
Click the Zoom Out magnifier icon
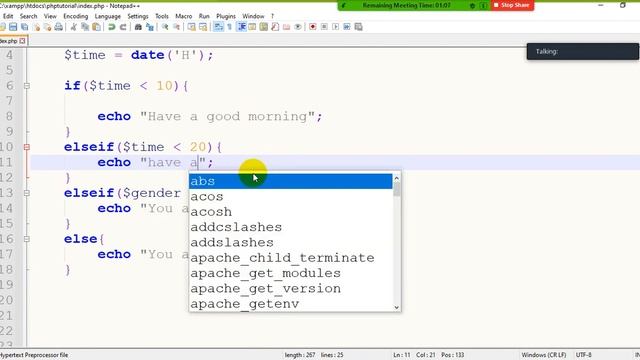(176, 27)
